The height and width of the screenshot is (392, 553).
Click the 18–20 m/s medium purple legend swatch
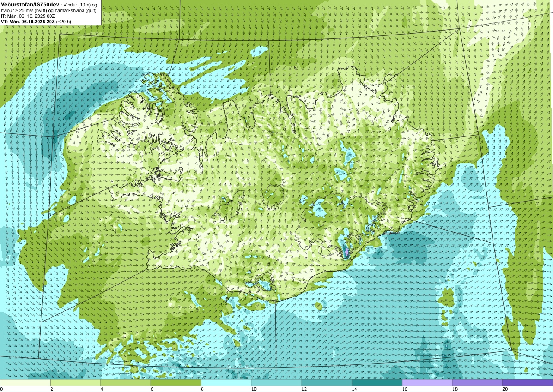477,383
